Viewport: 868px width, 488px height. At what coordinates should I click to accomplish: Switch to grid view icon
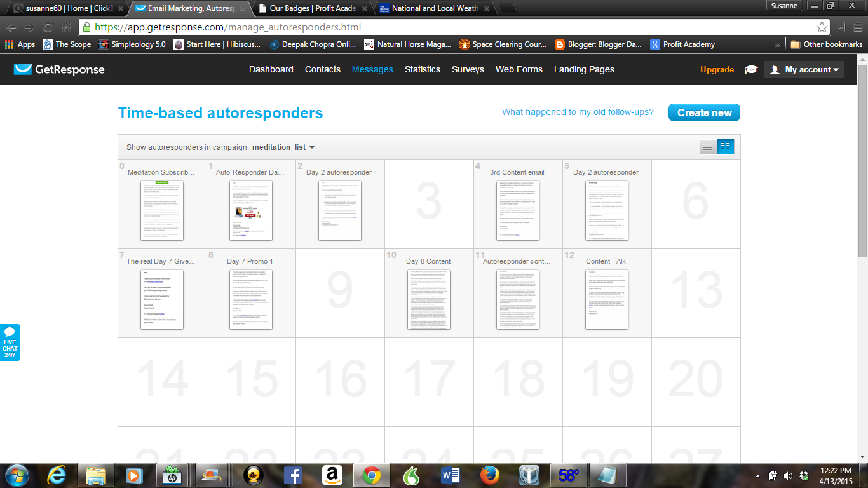coord(725,147)
